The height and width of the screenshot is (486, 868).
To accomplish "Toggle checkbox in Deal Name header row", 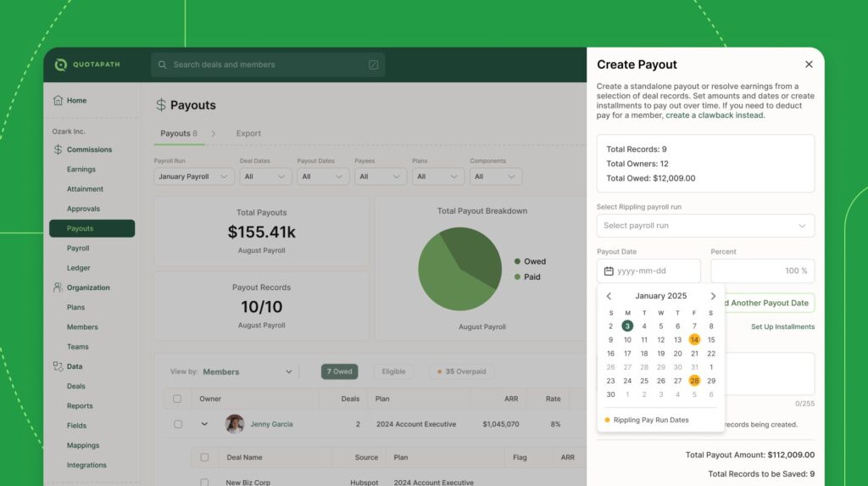I will (204, 457).
